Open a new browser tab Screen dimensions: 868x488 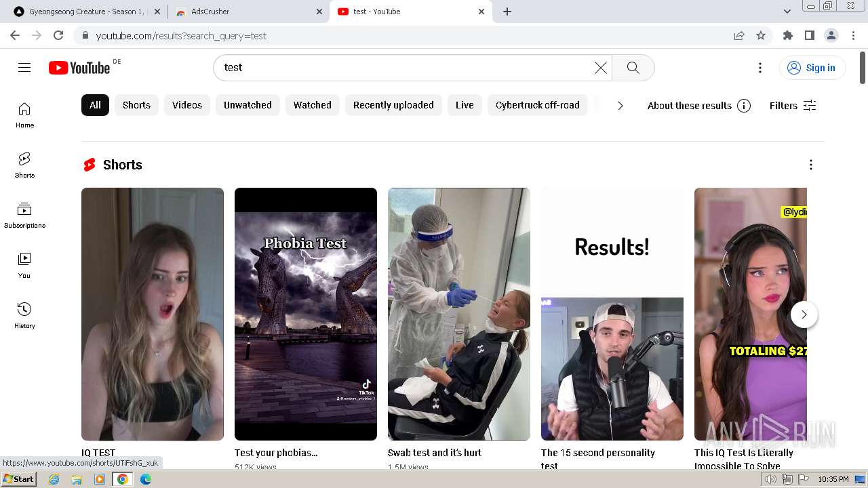507,12
